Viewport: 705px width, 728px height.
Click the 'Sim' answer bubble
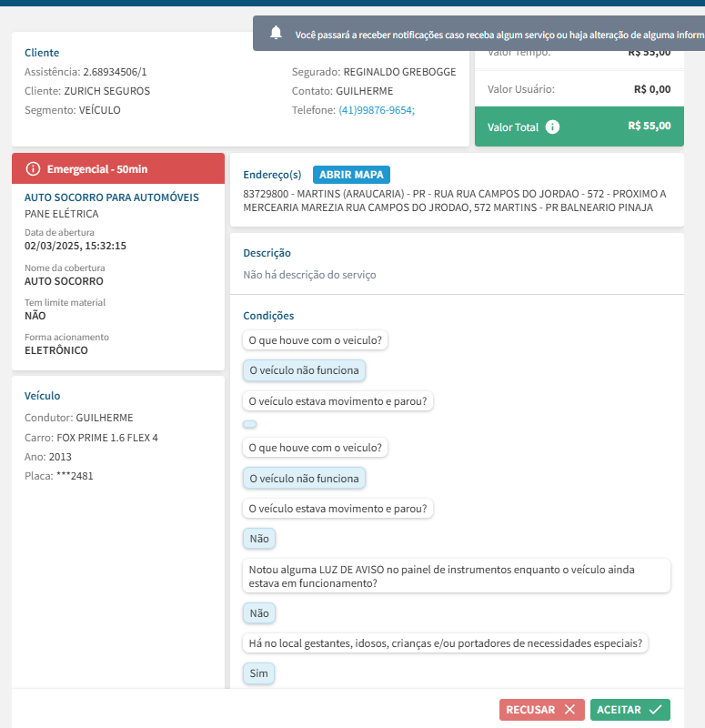[x=259, y=673]
